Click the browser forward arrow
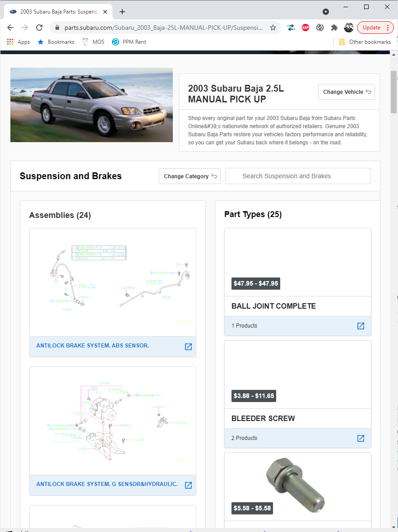This screenshot has width=398, height=532. pos(25,28)
